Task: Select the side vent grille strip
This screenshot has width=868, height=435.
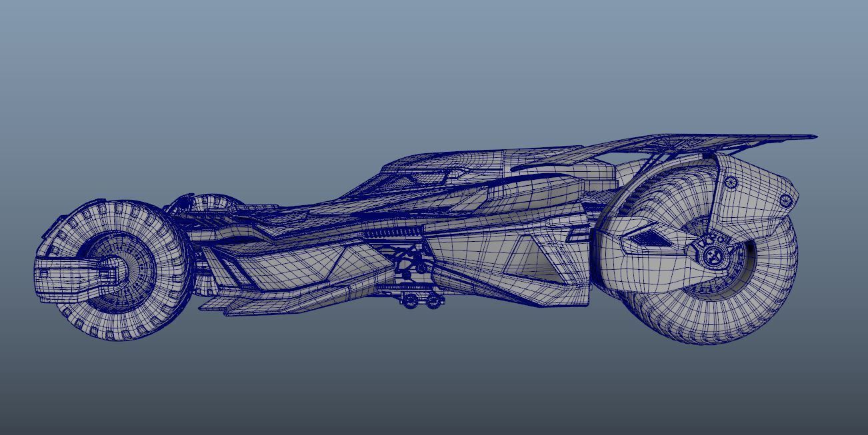Action: 395,232
